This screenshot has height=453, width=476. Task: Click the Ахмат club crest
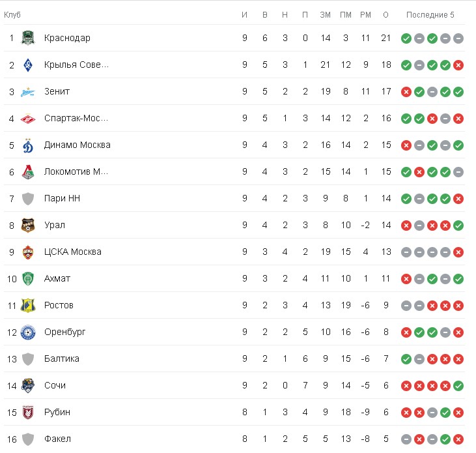coord(28,278)
